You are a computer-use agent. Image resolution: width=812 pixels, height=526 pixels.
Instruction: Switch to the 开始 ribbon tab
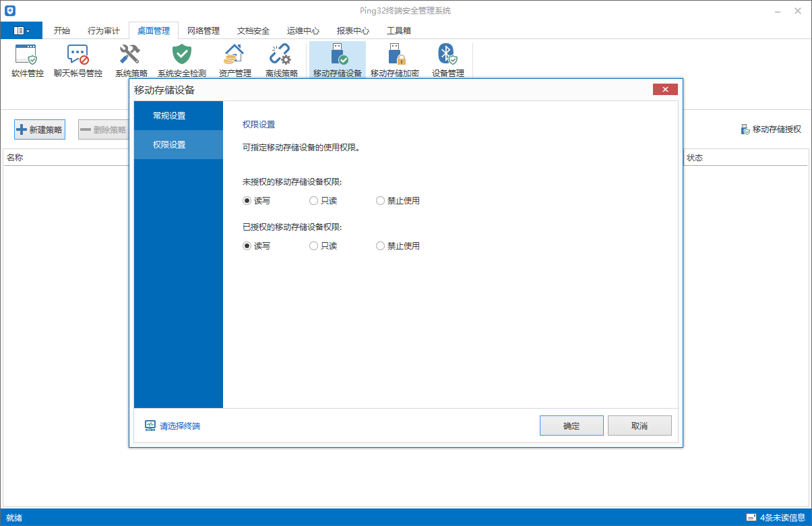61,31
